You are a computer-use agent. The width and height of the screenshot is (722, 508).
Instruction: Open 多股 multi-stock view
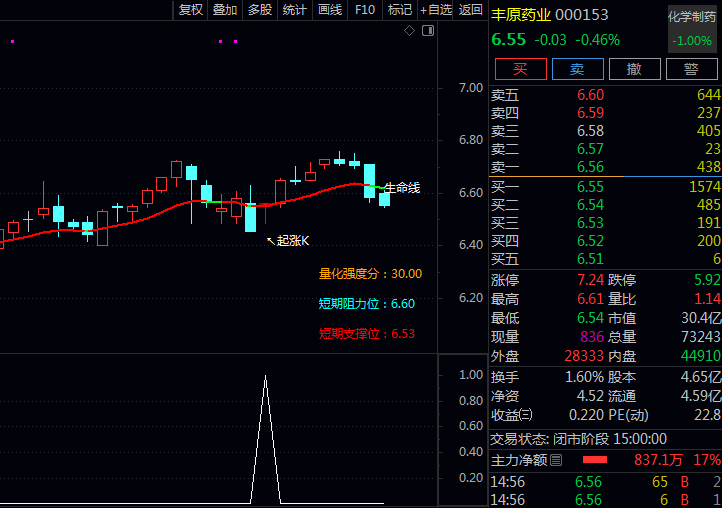260,10
